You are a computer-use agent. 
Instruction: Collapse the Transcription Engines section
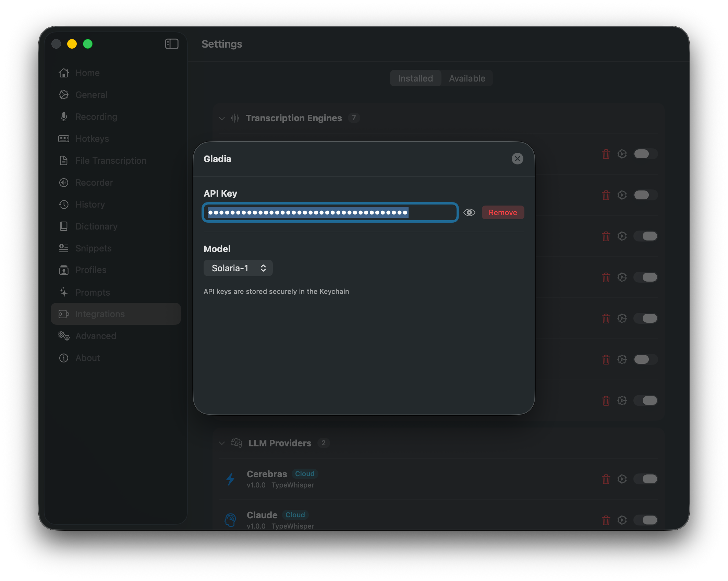click(x=222, y=118)
